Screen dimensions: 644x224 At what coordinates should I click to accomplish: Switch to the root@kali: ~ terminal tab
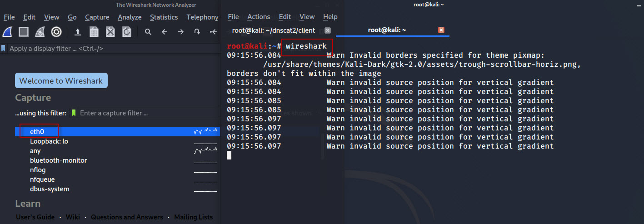387,30
